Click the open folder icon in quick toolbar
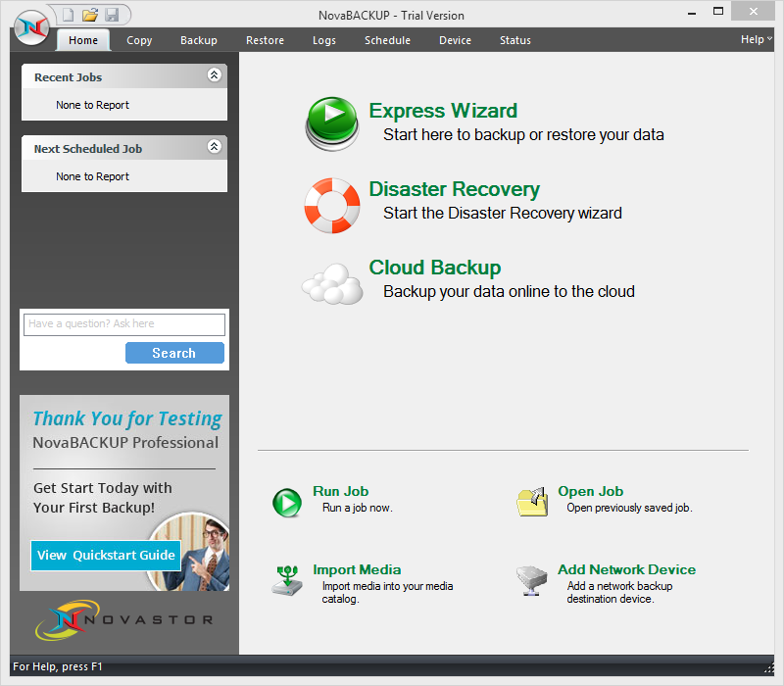The width and height of the screenshot is (784, 686). [89, 15]
